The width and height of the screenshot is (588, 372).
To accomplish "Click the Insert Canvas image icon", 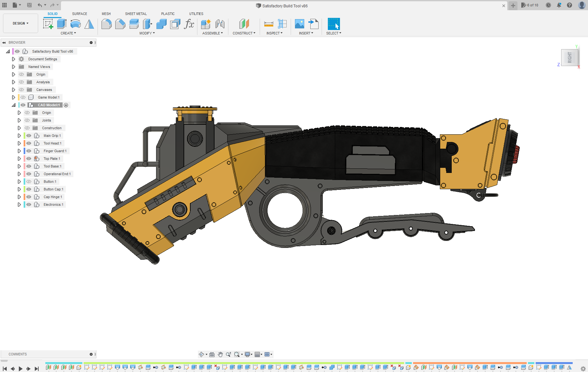I will tap(299, 24).
